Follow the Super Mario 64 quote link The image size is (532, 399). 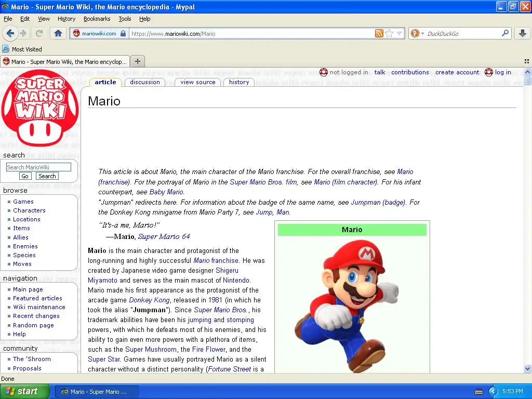pos(164,236)
